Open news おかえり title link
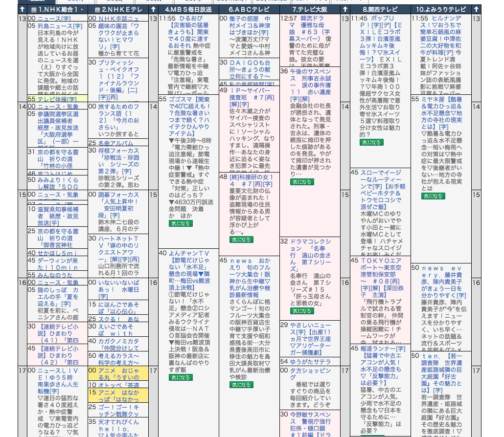 pos(250,278)
